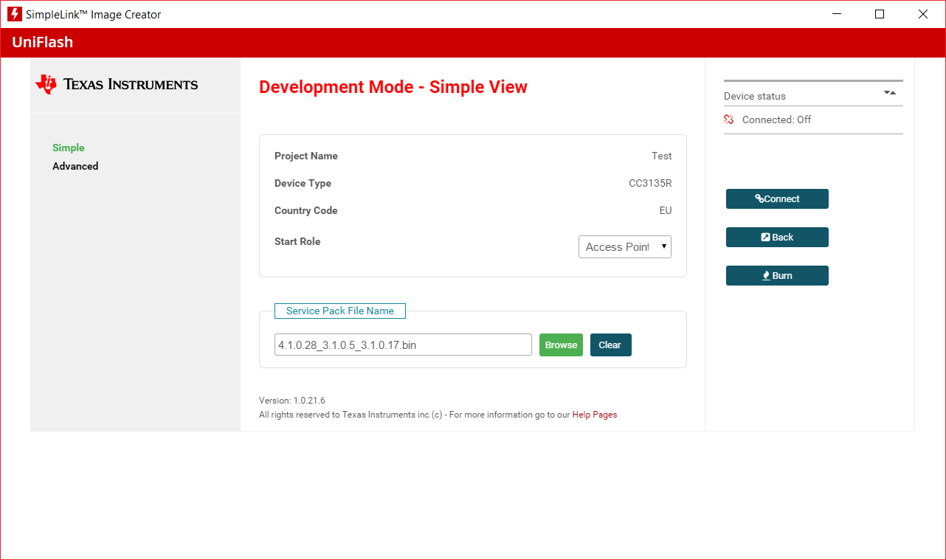This screenshot has height=560, width=946.
Task: Click the Burn button
Action: (x=777, y=275)
